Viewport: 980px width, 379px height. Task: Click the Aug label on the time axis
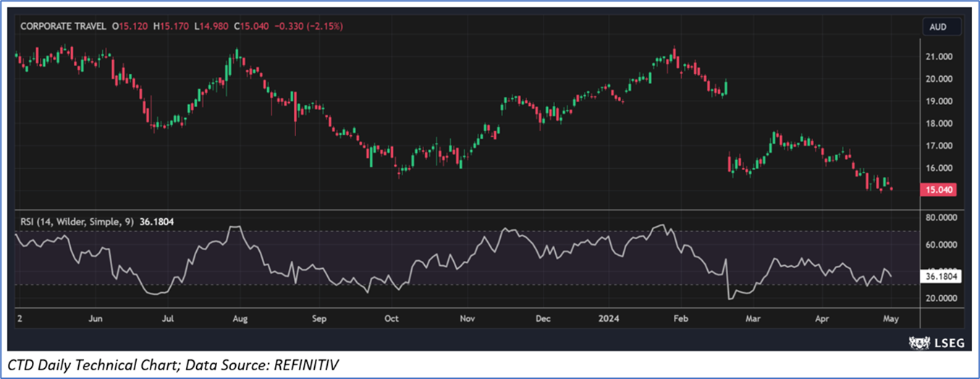click(x=241, y=318)
